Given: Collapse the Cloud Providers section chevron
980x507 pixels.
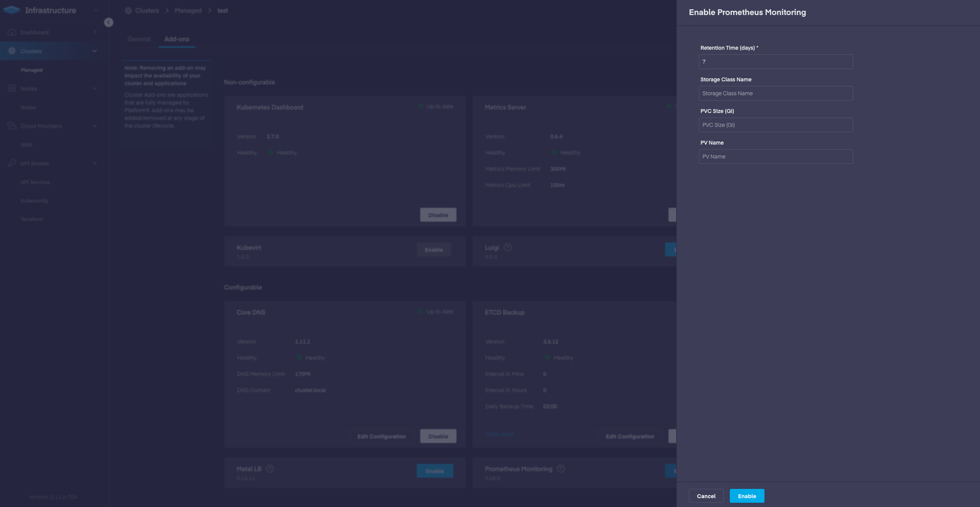Looking at the screenshot, I should (x=94, y=126).
